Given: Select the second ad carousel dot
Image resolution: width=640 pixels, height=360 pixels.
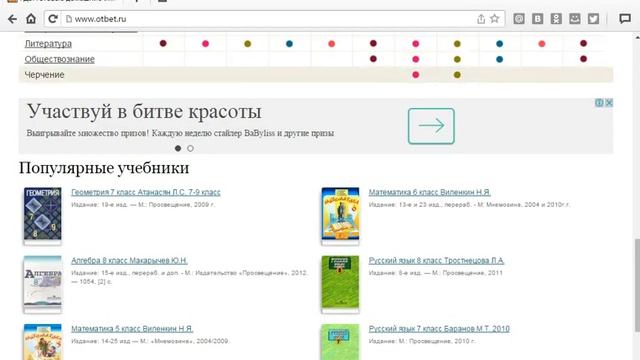Looking at the screenshot, I should point(190,148).
